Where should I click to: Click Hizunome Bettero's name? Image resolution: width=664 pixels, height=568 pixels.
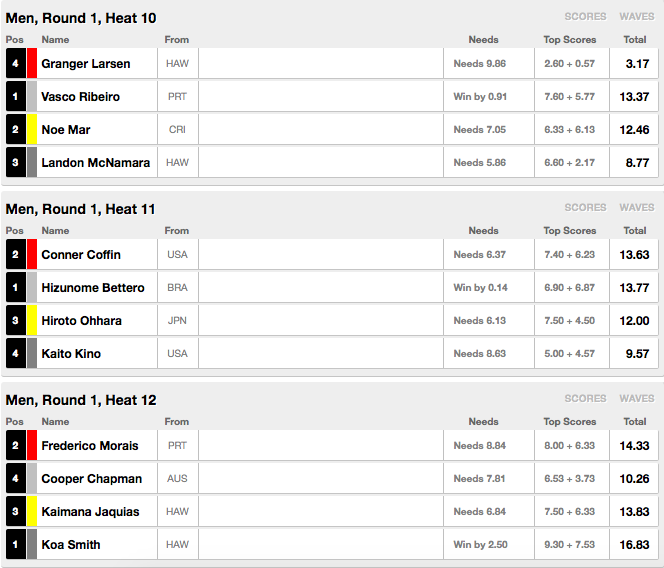[93, 288]
